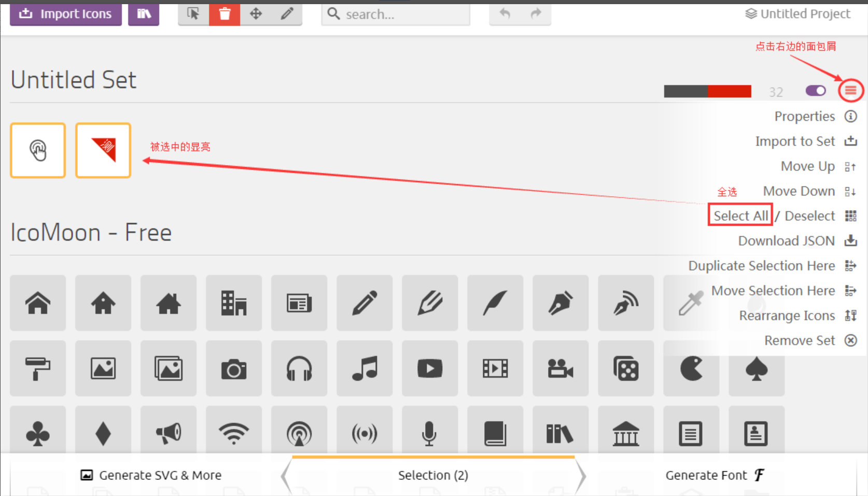Screen dimensions: 868x496
Task: Switch to the move icons tool
Action: [x=256, y=14]
